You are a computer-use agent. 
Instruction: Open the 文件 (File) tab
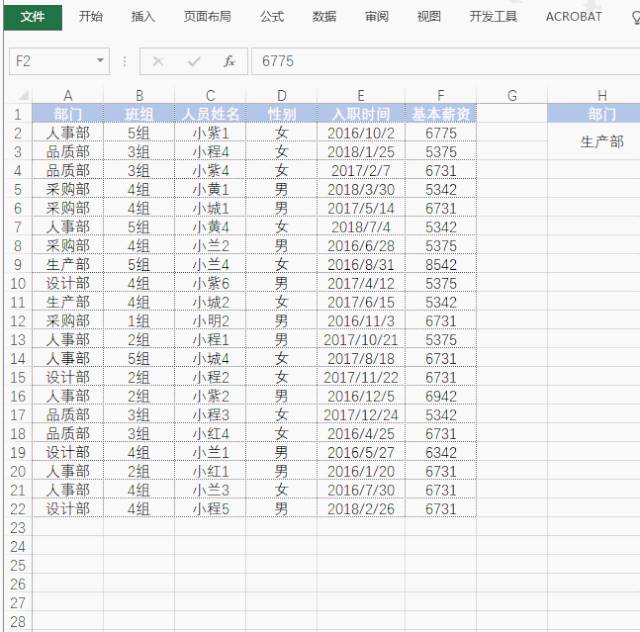tap(33, 17)
